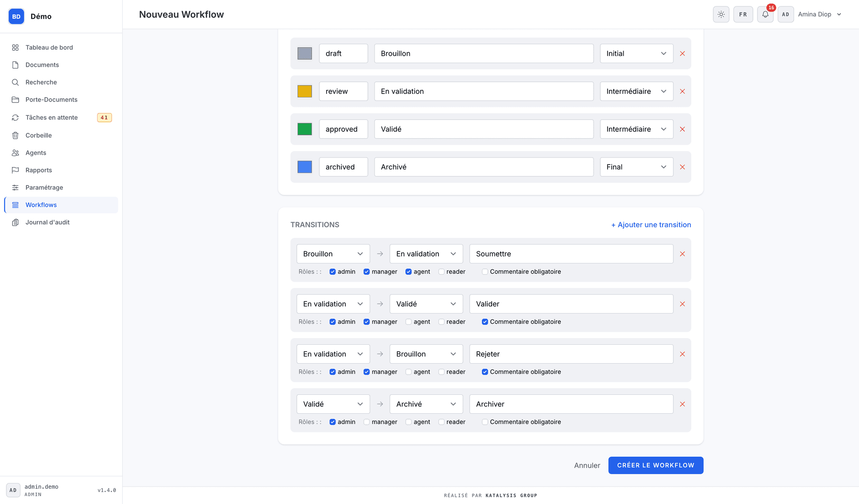Pick color for archived state blue swatch
This screenshot has height=504, width=859.
(305, 167)
